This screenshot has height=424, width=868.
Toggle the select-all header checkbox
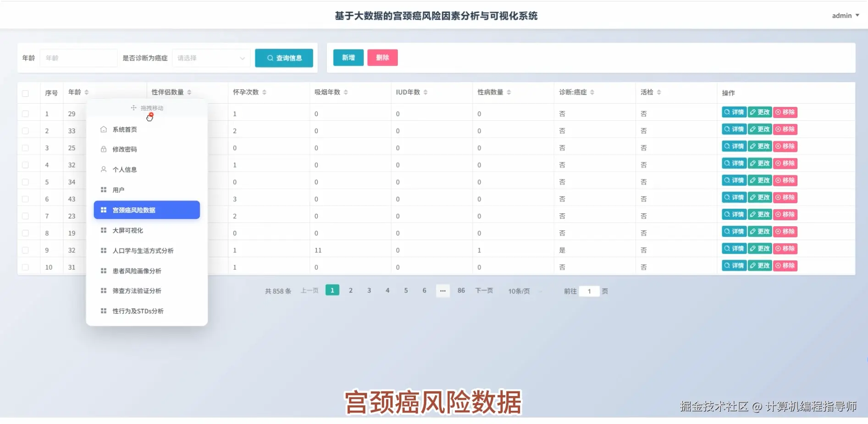point(25,94)
